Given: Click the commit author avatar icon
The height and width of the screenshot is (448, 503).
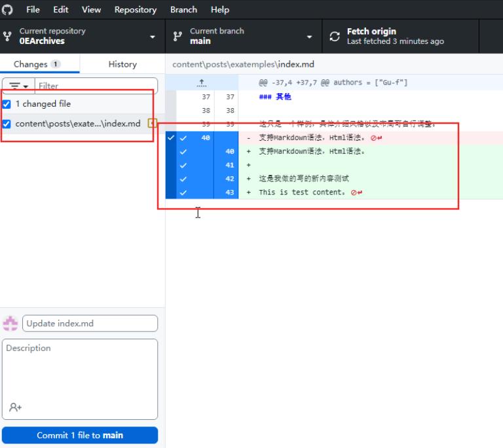Looking at the screenshot, I should click(10, 324).
